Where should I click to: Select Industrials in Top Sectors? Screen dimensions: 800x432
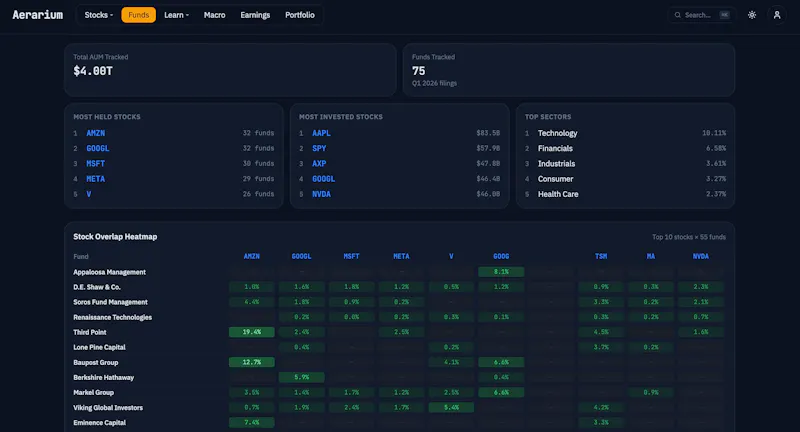pyautogui.click(x=556, y=164)
